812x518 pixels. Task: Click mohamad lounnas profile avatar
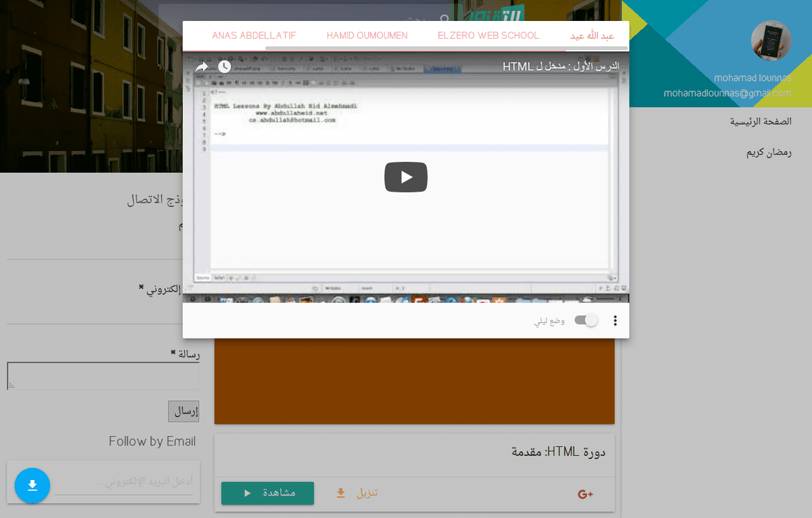click(x=771, y=41)
